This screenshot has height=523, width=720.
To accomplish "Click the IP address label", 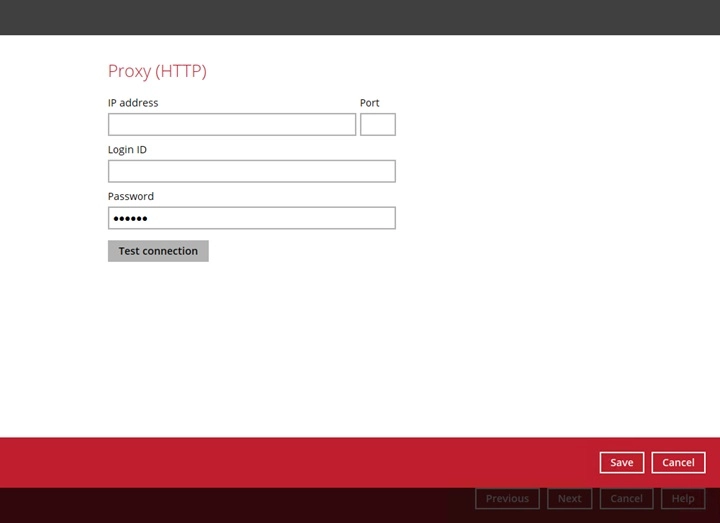I will pyautogui.click(x=133, y=103).
